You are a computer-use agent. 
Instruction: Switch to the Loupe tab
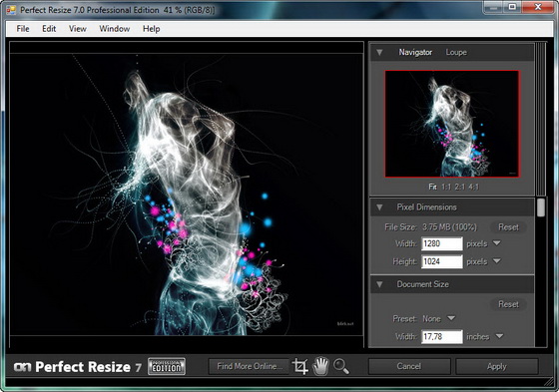pyautogui.click(x=456, y=53)
